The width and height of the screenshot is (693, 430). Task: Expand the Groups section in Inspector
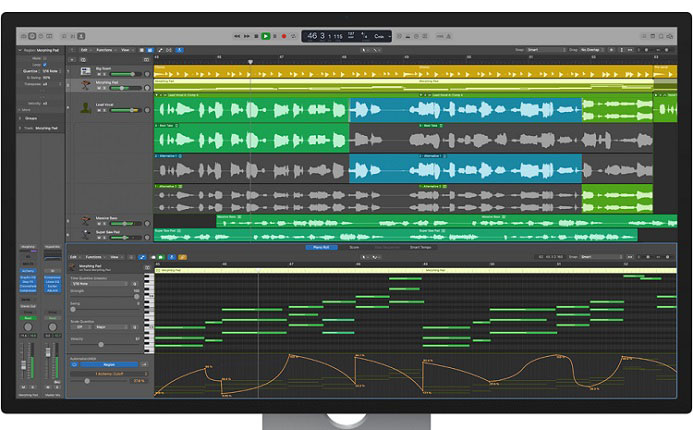[20, 118]
